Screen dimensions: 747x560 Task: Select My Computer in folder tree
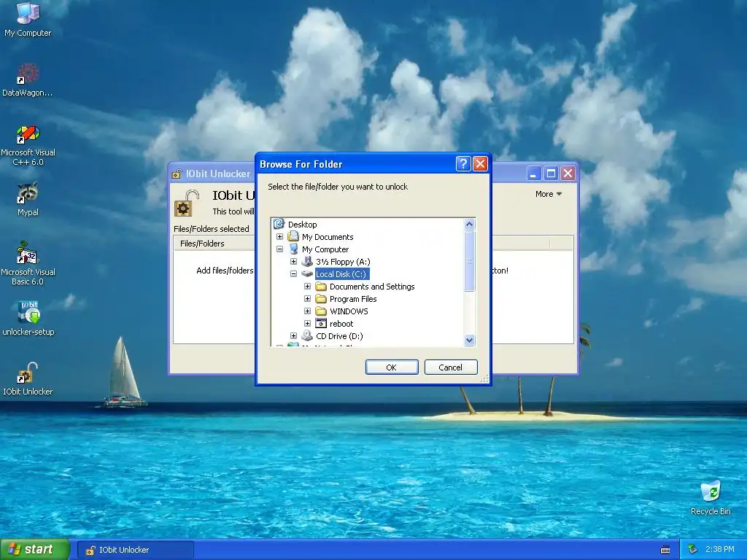325,249
